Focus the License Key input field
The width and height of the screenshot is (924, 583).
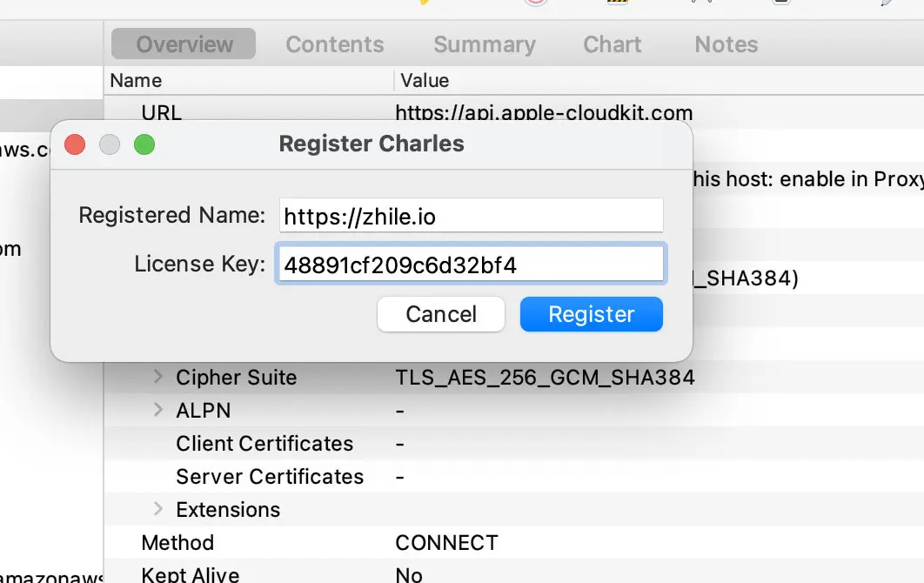pyautogui.click(x=471, y=265)
